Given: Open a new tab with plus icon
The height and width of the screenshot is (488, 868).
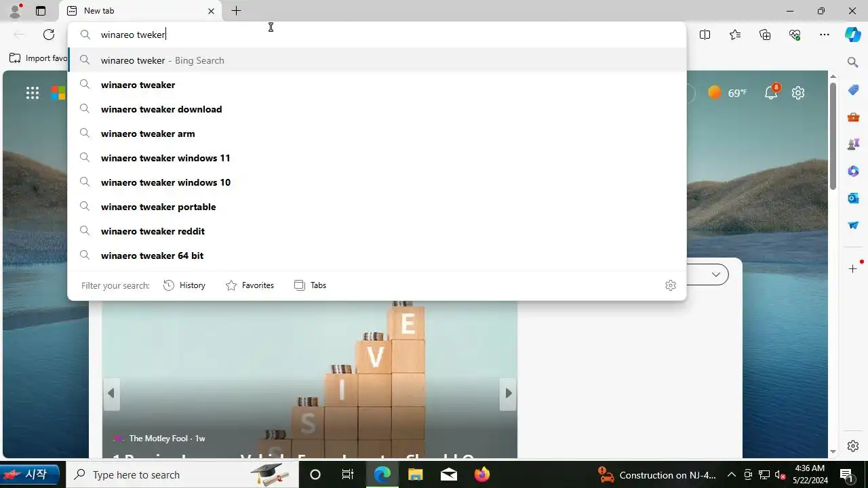Looking at the screenshot, I should coord(236,11).
